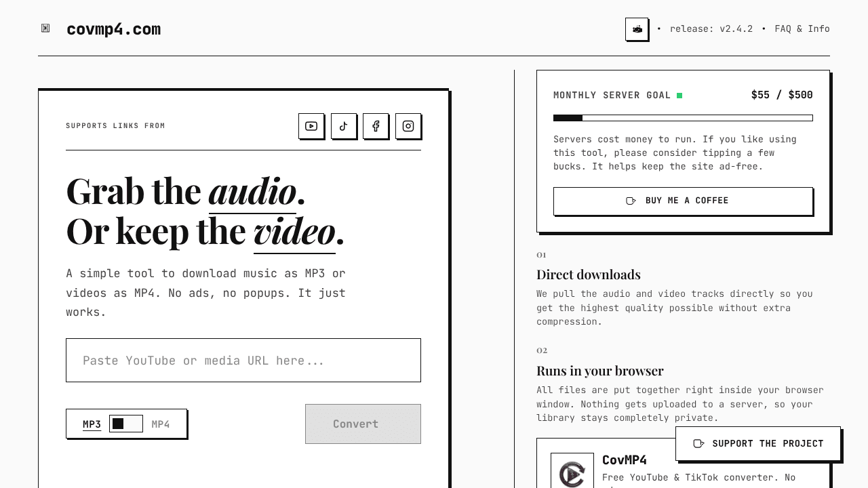This screenshot has width=868, height=488.
Task: Open the FAQ & Info page
Action: pyautogui.click(x=802, y=28)
